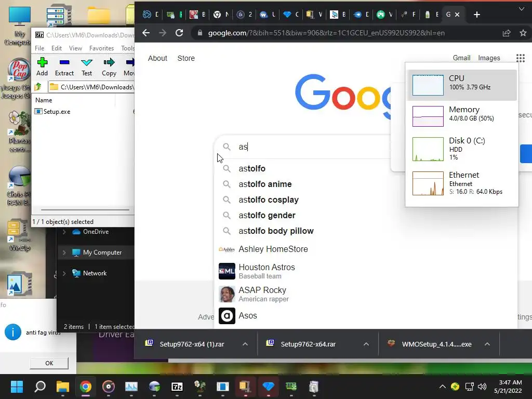
Task: Open the PopCap desktop shortcut
Action: click(19, 79)
